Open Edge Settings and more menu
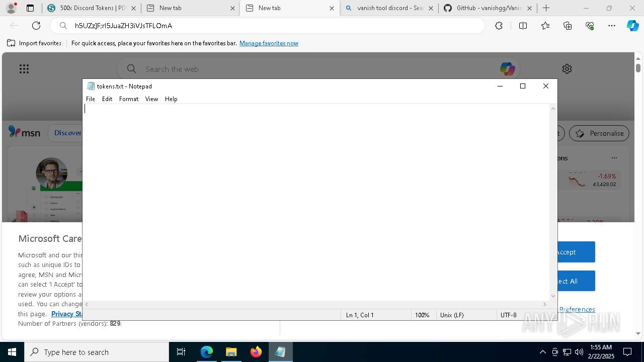644x362 pixels. [612, 26]
